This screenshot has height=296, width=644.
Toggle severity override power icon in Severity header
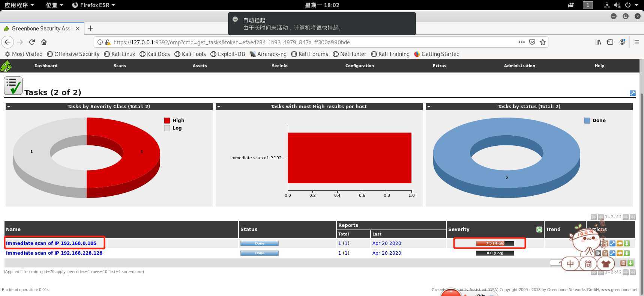tap(539, 230)
